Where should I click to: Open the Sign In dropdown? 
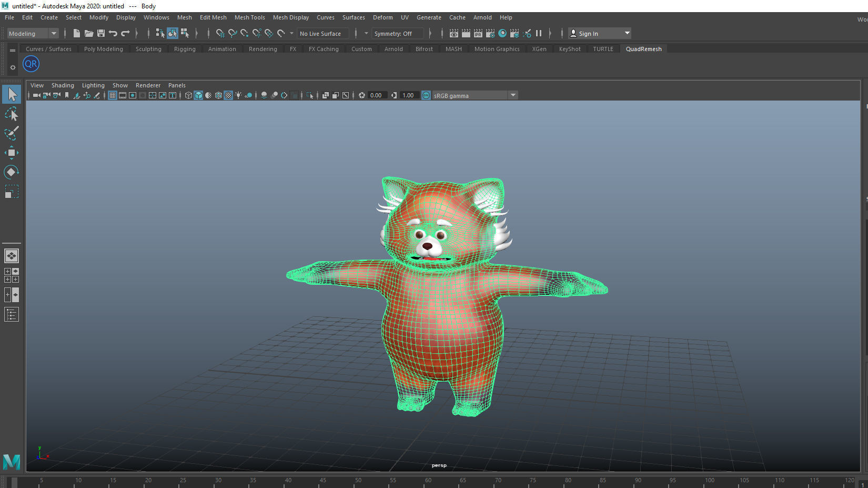click(600, 34)
